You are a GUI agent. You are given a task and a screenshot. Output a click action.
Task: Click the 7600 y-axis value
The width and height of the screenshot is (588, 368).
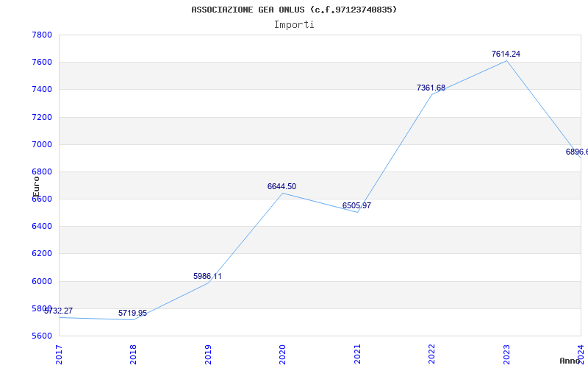43,63
